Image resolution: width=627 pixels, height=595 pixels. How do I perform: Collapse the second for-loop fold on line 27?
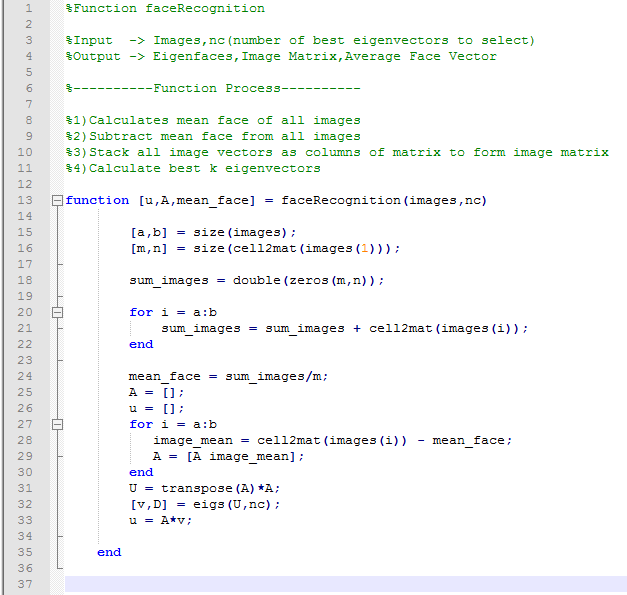pos(58,424)
